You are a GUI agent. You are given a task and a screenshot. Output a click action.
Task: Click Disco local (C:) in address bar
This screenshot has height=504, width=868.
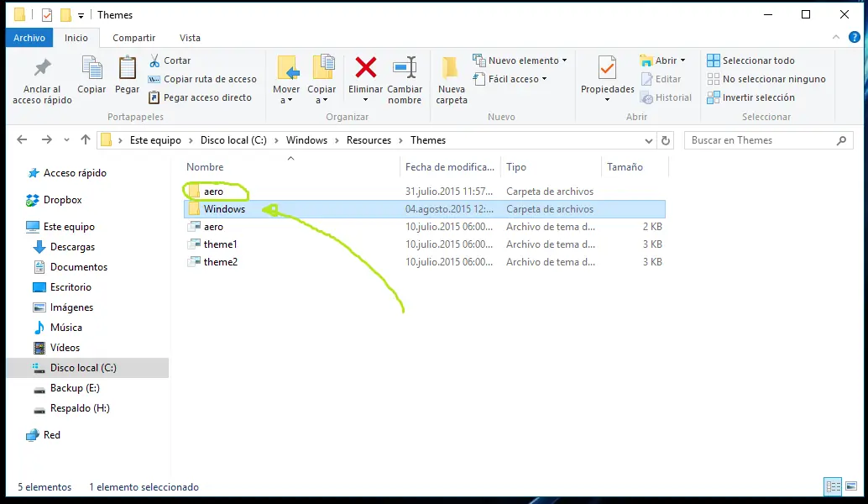[x=233, y=140]
